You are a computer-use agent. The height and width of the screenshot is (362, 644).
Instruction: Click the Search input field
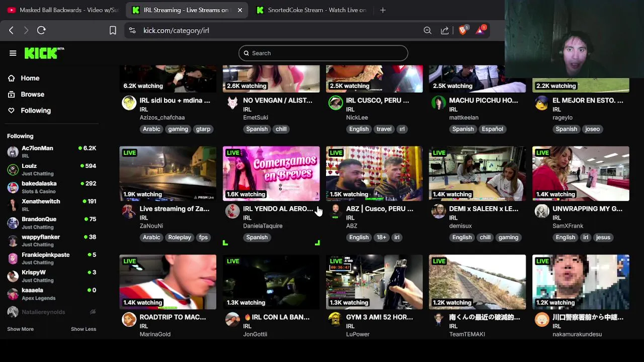[323, 53]
